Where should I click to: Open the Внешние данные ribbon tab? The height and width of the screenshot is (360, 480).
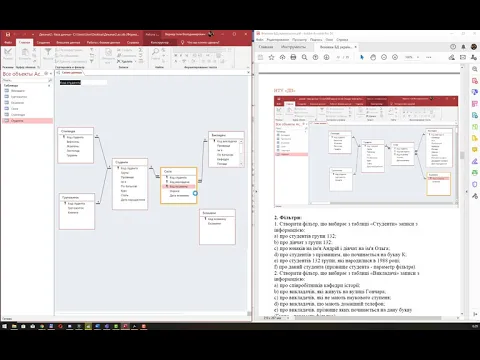[x=68, y=42]
